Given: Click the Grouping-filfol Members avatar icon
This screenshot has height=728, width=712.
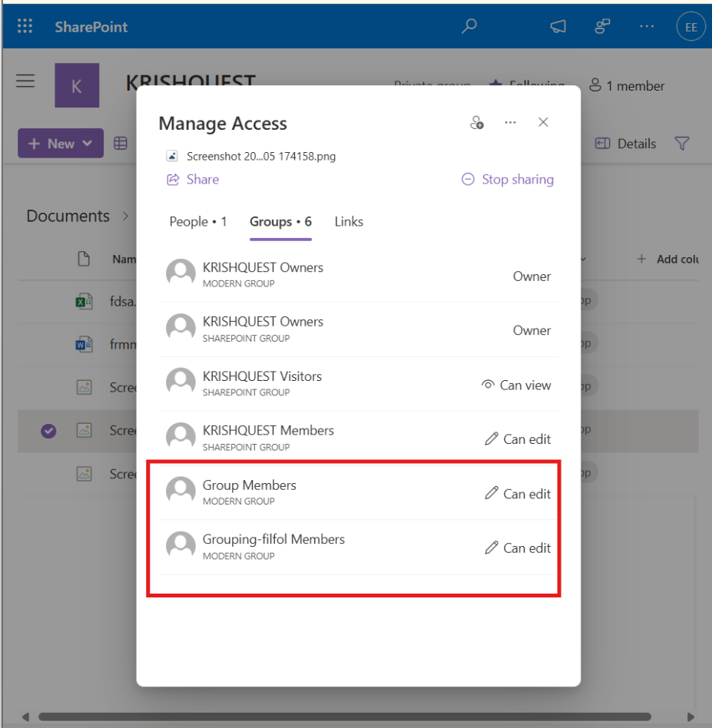Looking at the screenshot, I should point(180,547).
